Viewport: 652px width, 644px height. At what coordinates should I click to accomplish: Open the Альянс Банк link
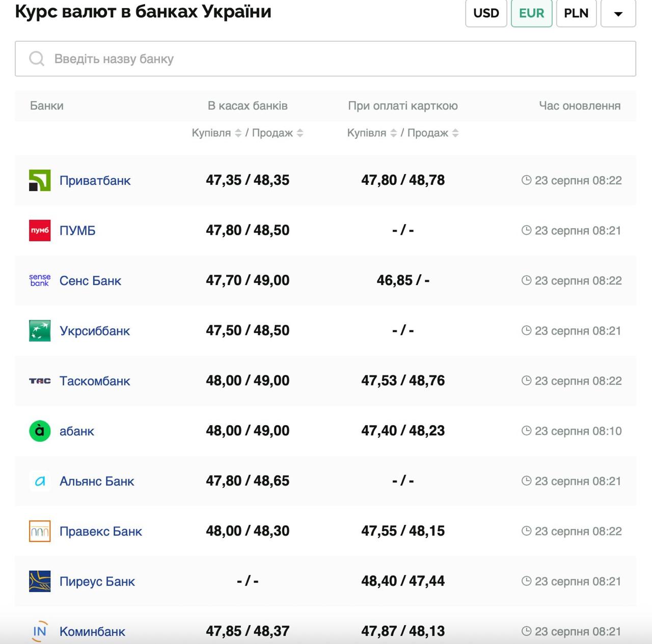[x=97, y=481]
